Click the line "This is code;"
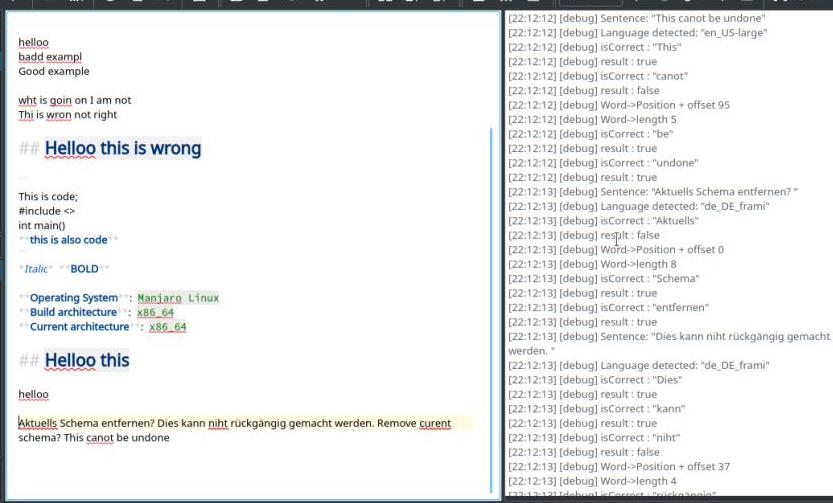 point(48,197)
